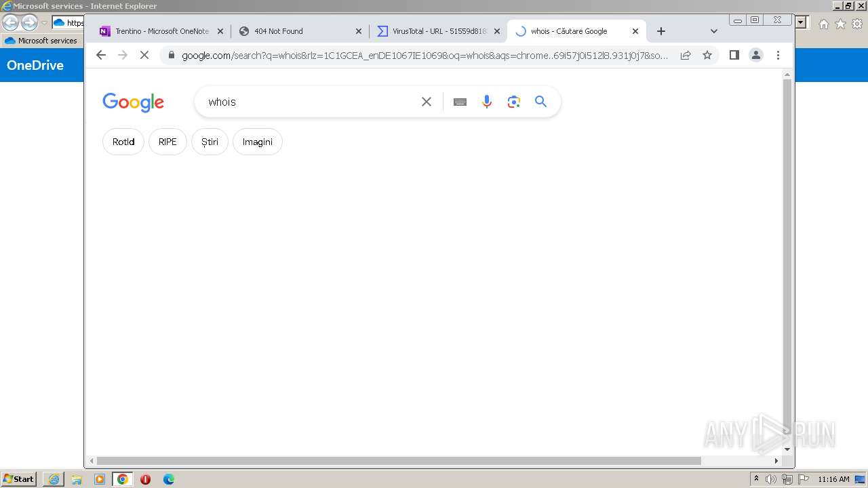Viewport: 868px width, 488px height.
Task: Open Internet Explorer from taskbar
Action: [x=54, y=479]
